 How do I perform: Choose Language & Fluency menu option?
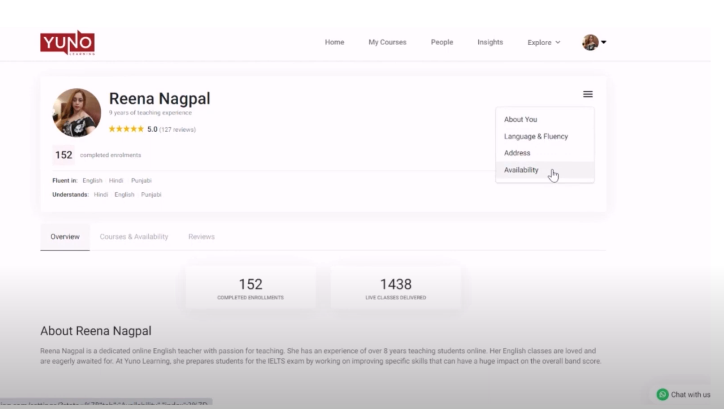coord(536,136)
